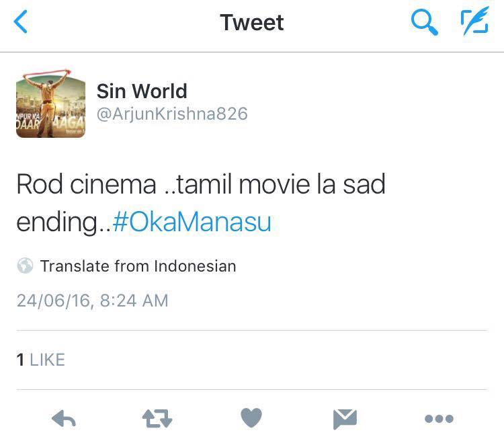Retweet this tweet
Viewport: 504px width, 445px height.
157,418
